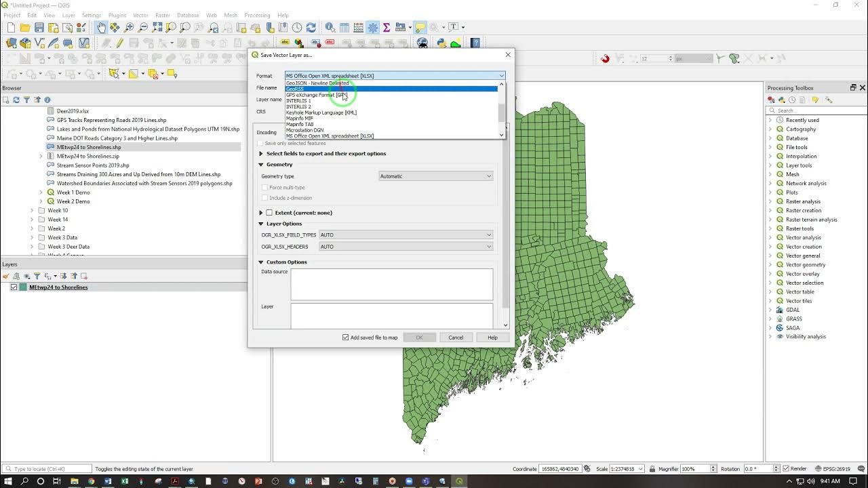868x488 pixels.
Task: Click the Processing Toolbox options wrench icon
Action: pyautogui.click(x=829, y=100)
